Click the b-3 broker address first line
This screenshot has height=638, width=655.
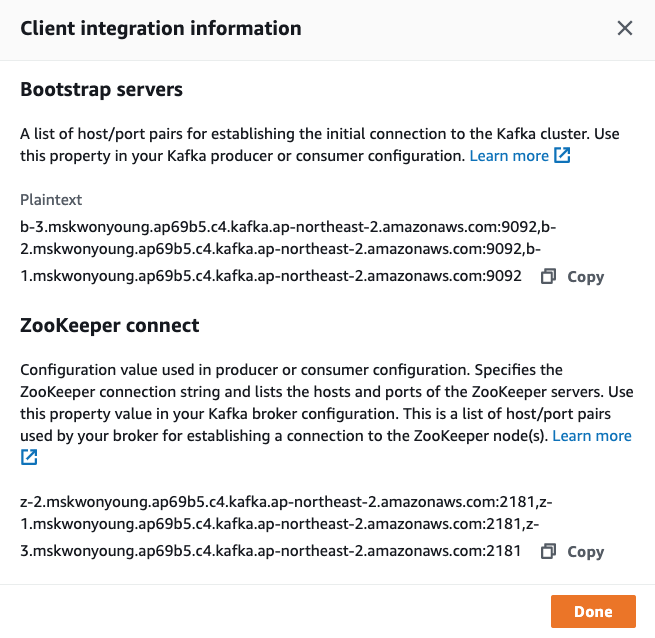(x=288, y=227)
